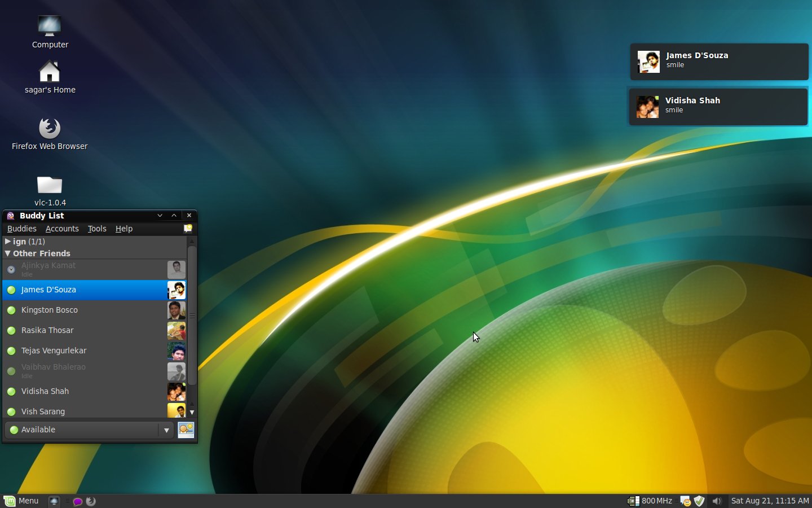Screen dimensions: 812x508
Task: Click Tejas Vengurlekar's avatar in Buddy List
Action: pyautogui.click(x=176, y=351)
